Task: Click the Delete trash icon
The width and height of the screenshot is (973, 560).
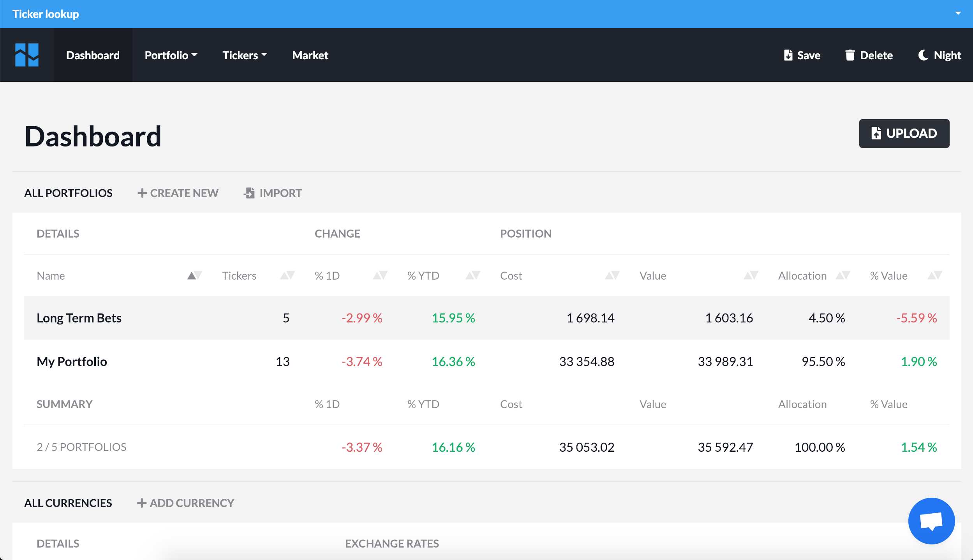Action: [850, 55]
